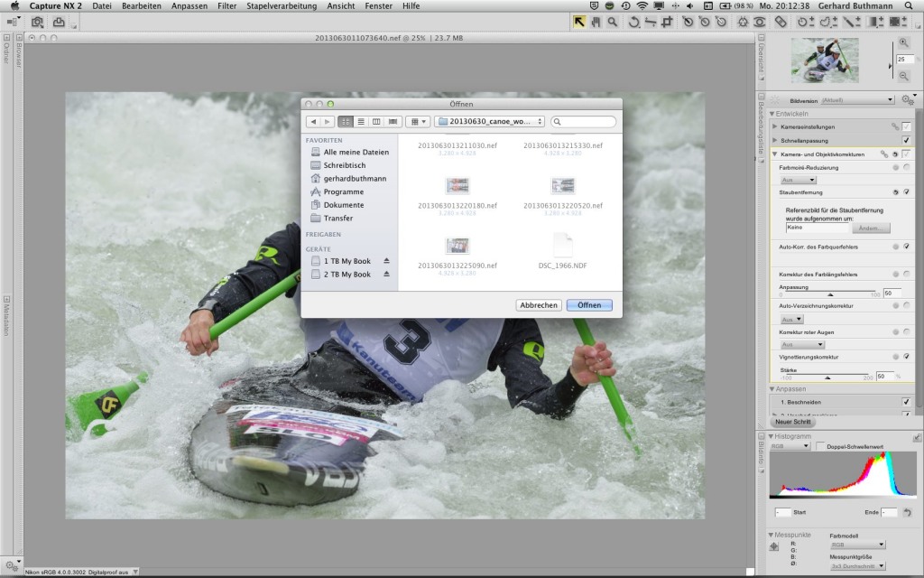Collapse the Entwickeln section

(772, 114)
